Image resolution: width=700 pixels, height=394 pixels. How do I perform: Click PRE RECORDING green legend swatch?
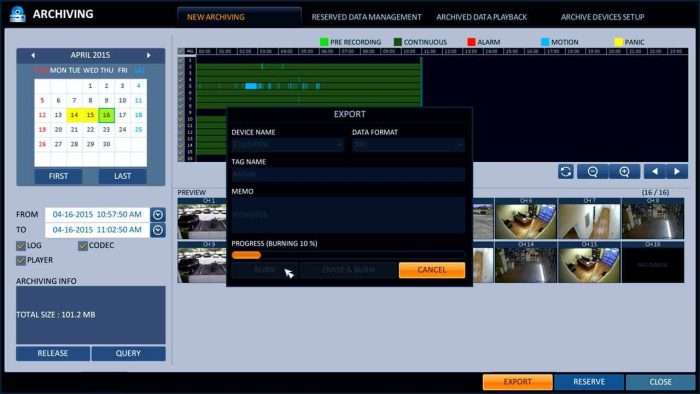(x=324, y=42)
